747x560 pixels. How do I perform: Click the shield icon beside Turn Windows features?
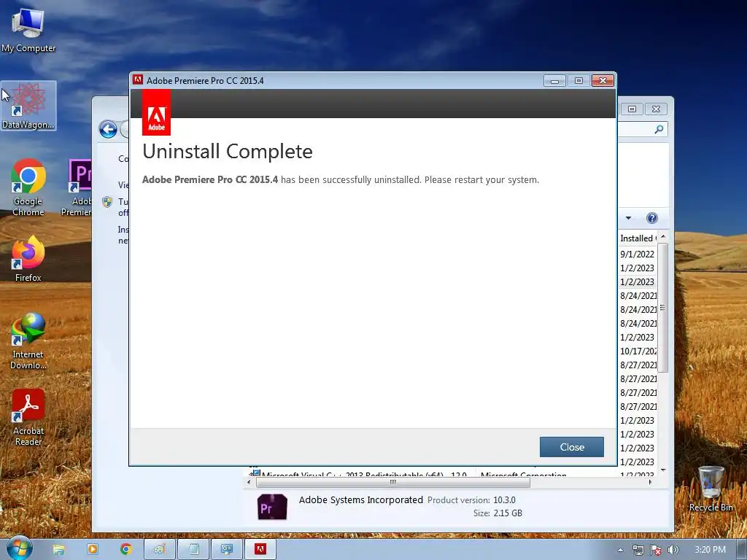[107, 202]
